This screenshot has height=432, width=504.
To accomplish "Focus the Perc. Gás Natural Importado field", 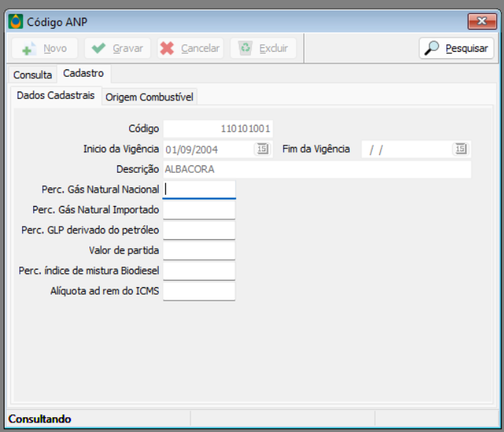I will [x=199, y=210].
